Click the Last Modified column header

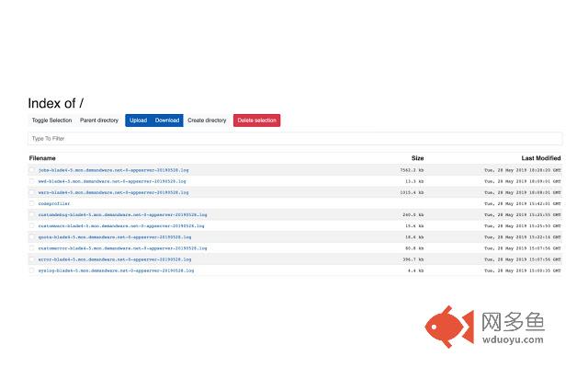(541, 158)
